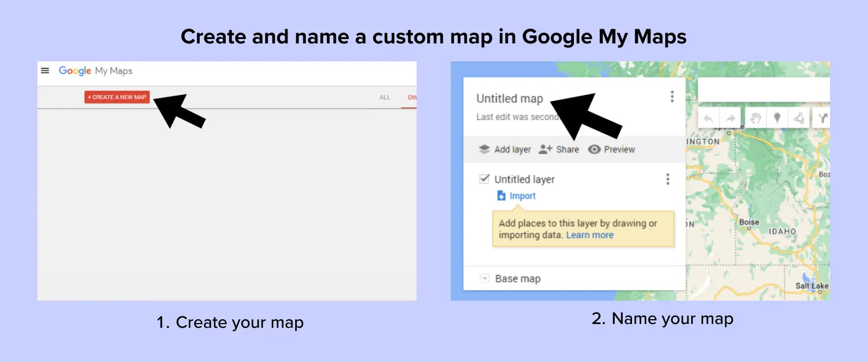This screenshot has height=362, width=868.
Task: Click the Boise label on the map
Action: [749, 223]
